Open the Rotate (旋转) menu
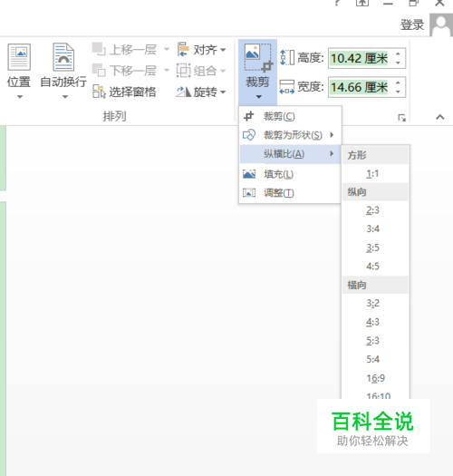Viewport: 453px width, 476px height. coord(201,92)
